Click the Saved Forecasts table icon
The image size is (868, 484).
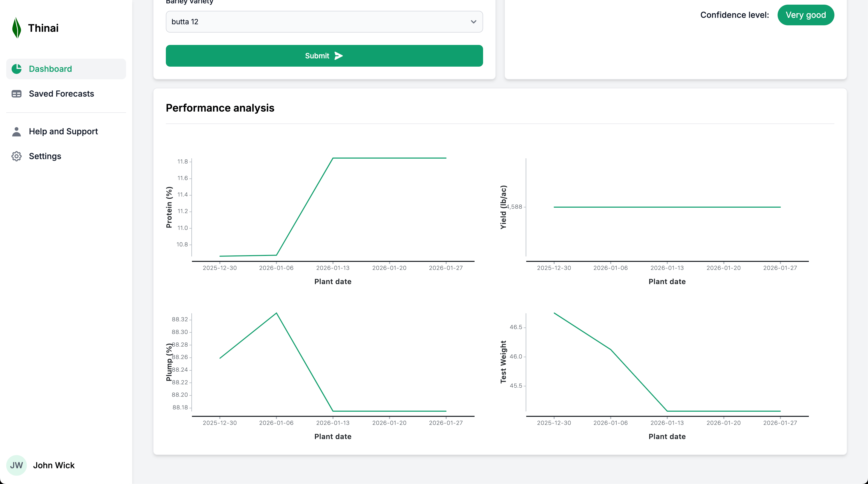17,94
